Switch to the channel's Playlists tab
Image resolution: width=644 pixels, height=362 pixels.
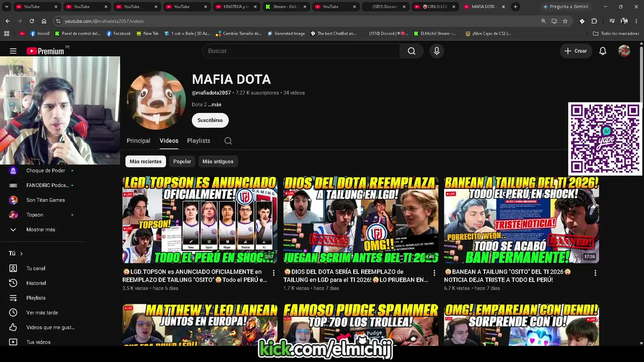199,141
